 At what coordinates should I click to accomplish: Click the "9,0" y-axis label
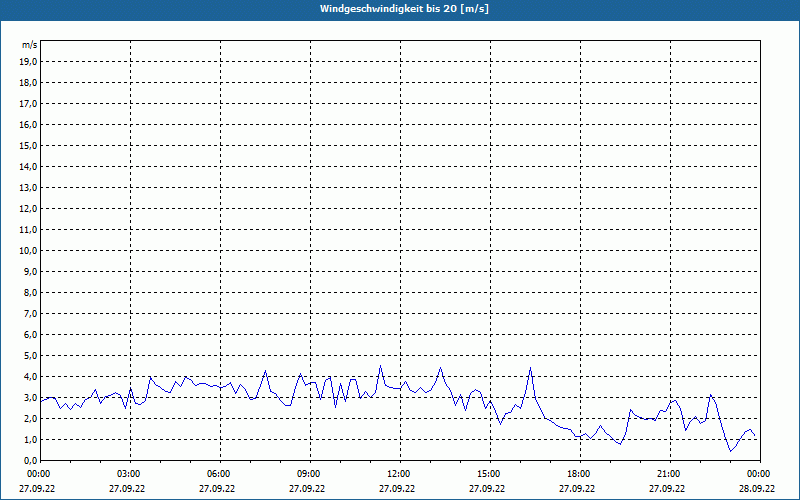(31, 271)
